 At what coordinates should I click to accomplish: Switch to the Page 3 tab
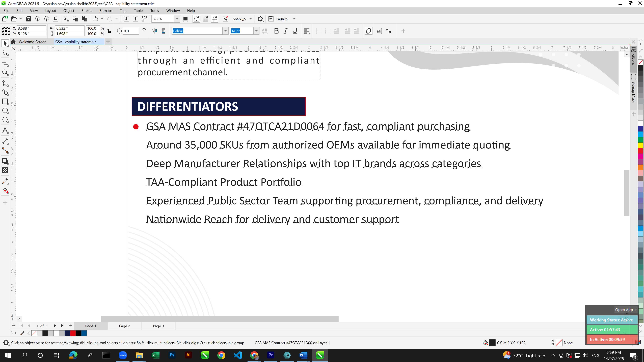(x=158, y=326)
